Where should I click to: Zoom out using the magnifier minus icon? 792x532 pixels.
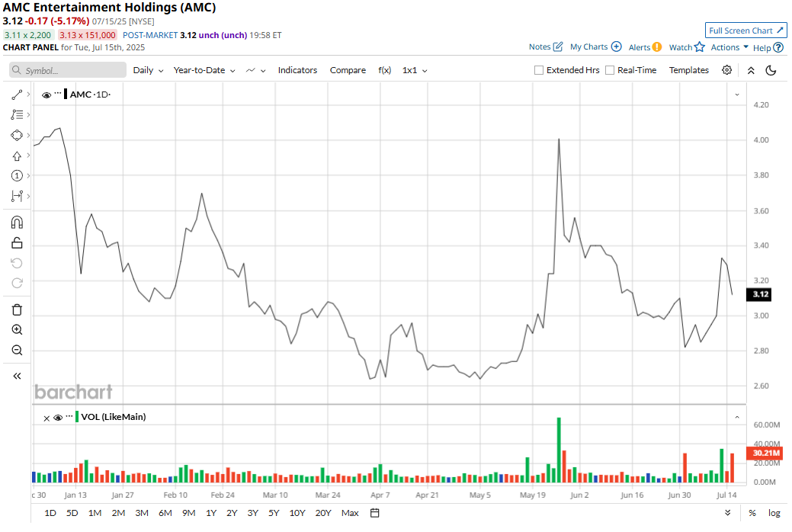(x=17, y=350)
